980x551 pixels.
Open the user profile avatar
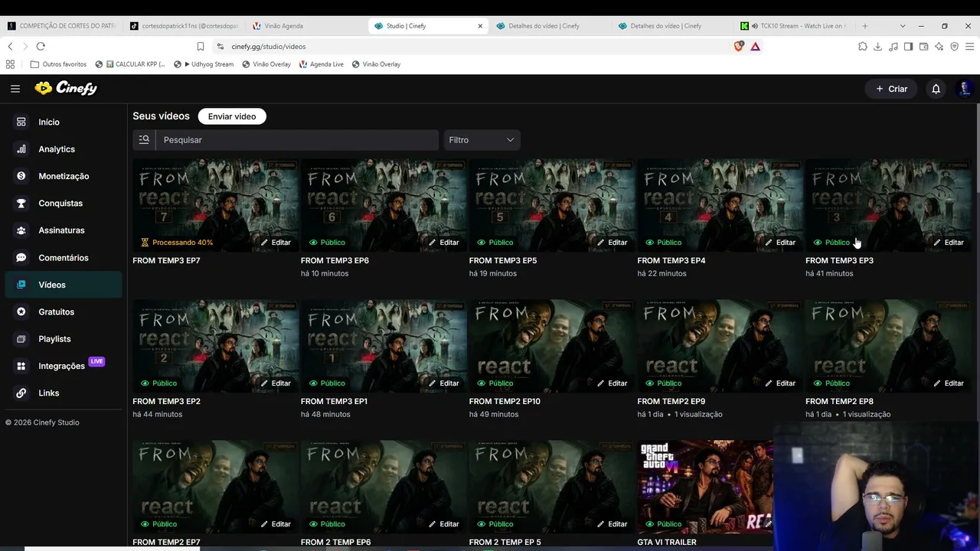965,89
